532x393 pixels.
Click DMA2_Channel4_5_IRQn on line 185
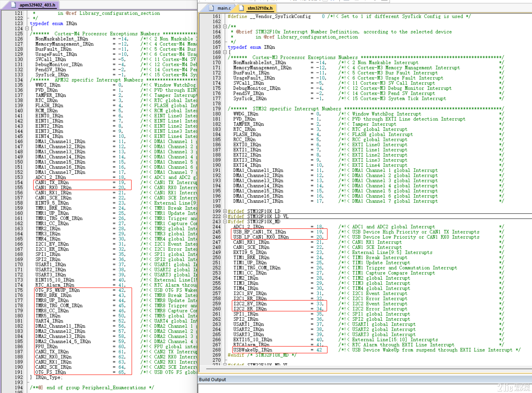(63, 342)
